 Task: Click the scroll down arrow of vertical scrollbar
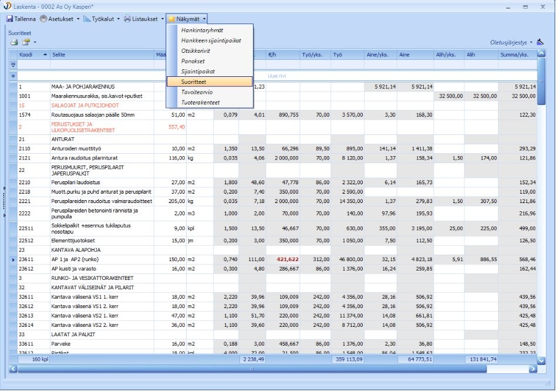(x=541, y=360)
